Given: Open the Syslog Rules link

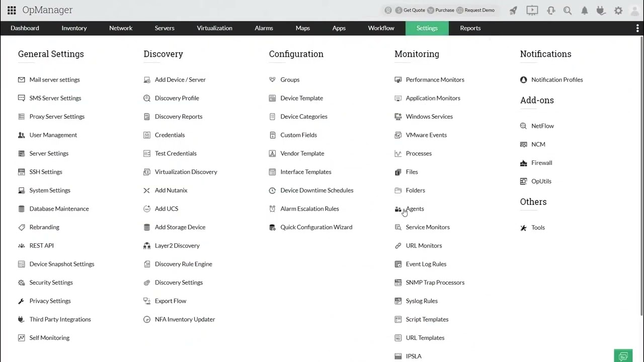Looking at the screenshot, I should coord(422,301).
